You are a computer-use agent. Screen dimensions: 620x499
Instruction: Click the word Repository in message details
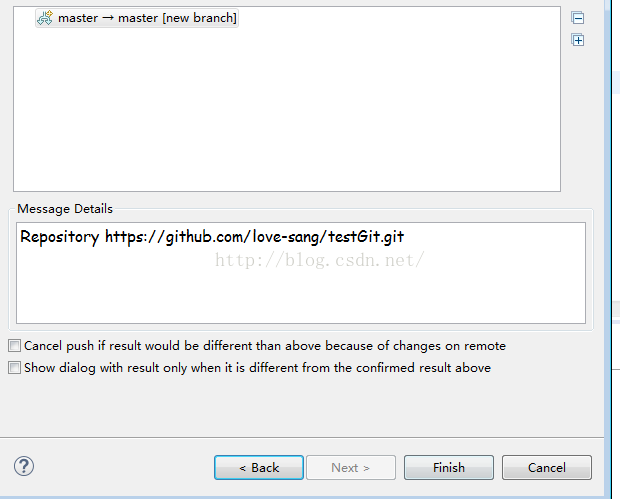[59, 237]
